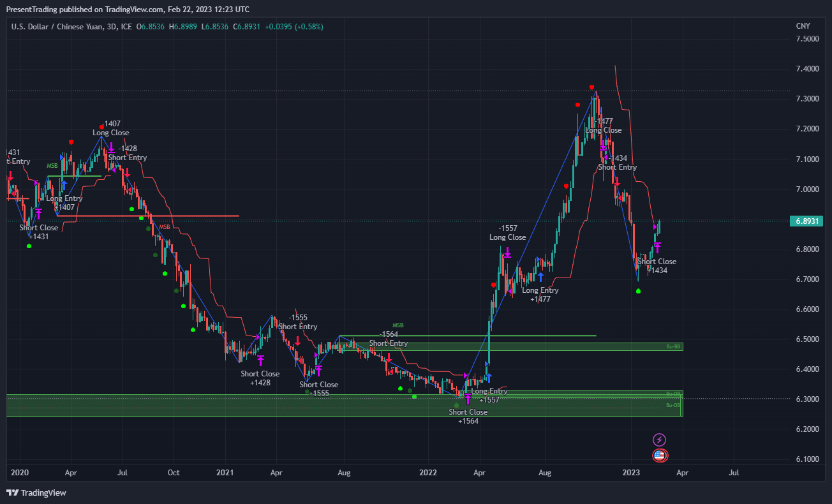
Task: Select the Short Close +1428 trade label
Action: click(260, 378)
